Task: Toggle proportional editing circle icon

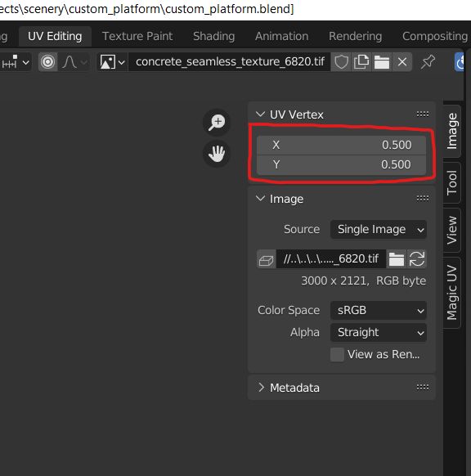Action: (x=47, y=62)
